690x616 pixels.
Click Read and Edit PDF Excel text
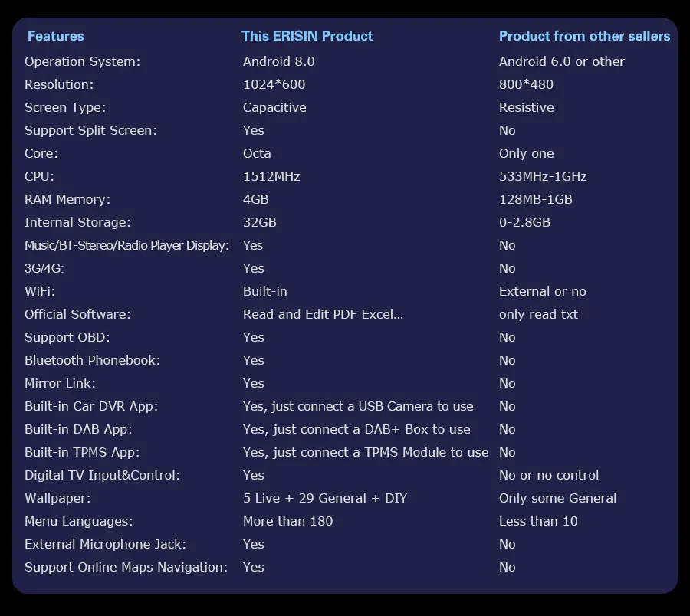click(x=323, y=314)
